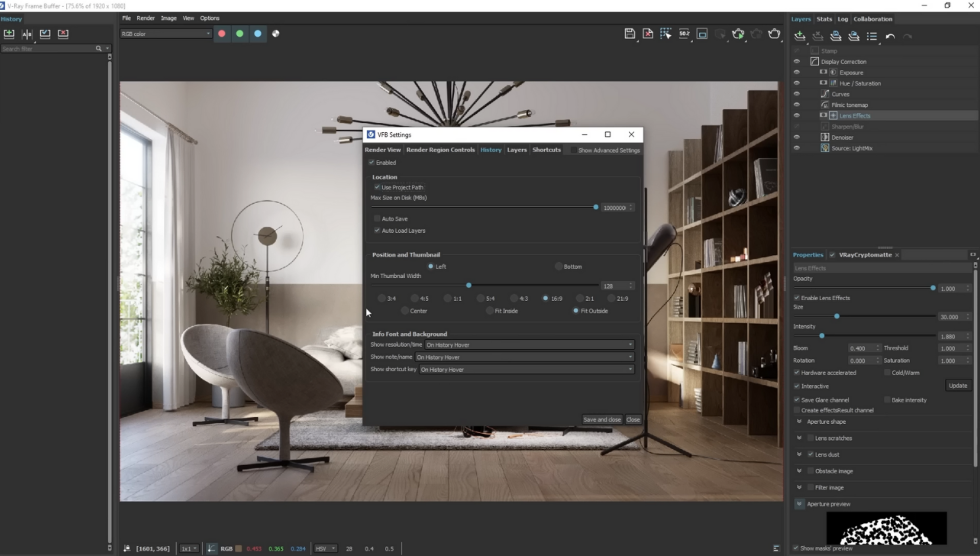Toggle Use Project Path checkbox
The image size is (980, 556).
pyautogui.click(x=377, y=187)
